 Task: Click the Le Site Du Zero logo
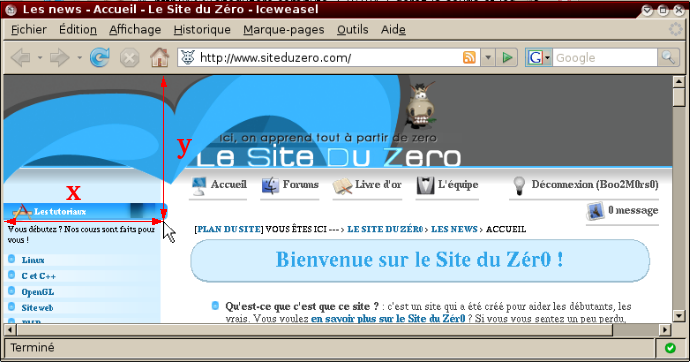point(328,157)
